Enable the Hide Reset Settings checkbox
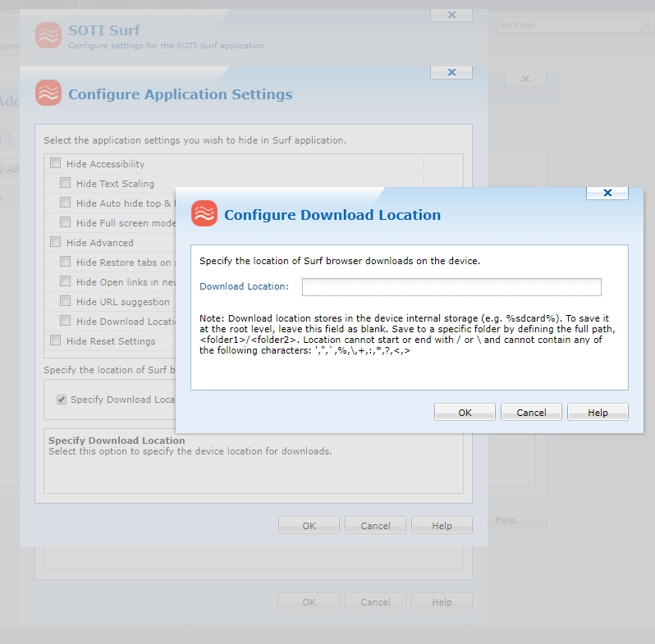Viewport: 655px width, 644px height. 55,340
